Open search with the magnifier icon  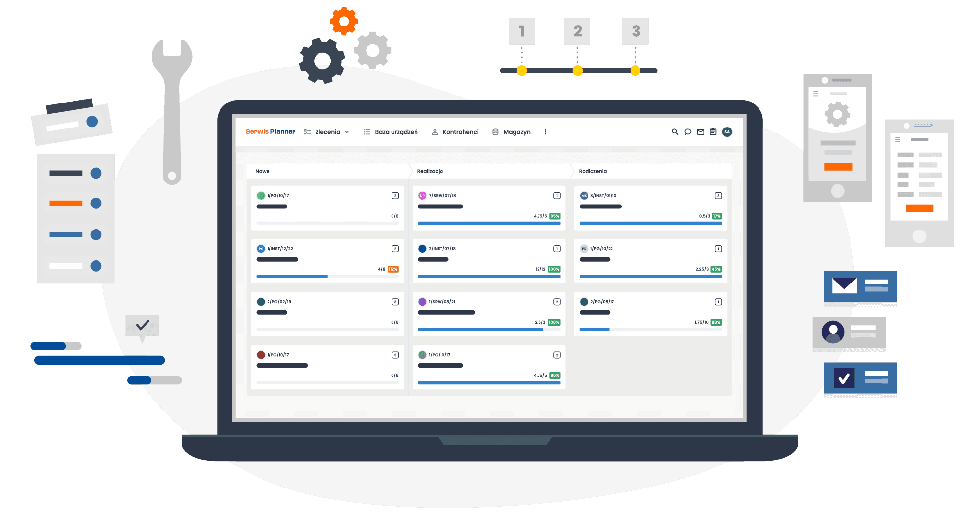(x=675, y=132)
